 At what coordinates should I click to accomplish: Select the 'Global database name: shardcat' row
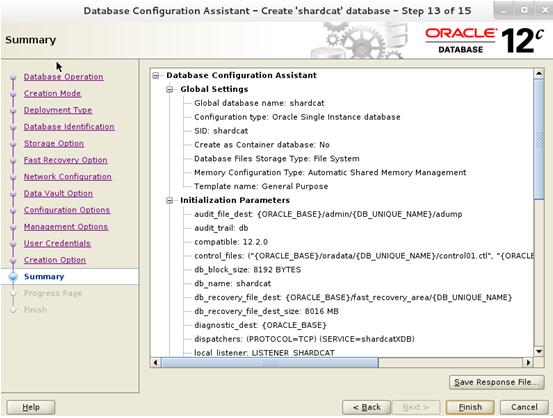(259, 103)
